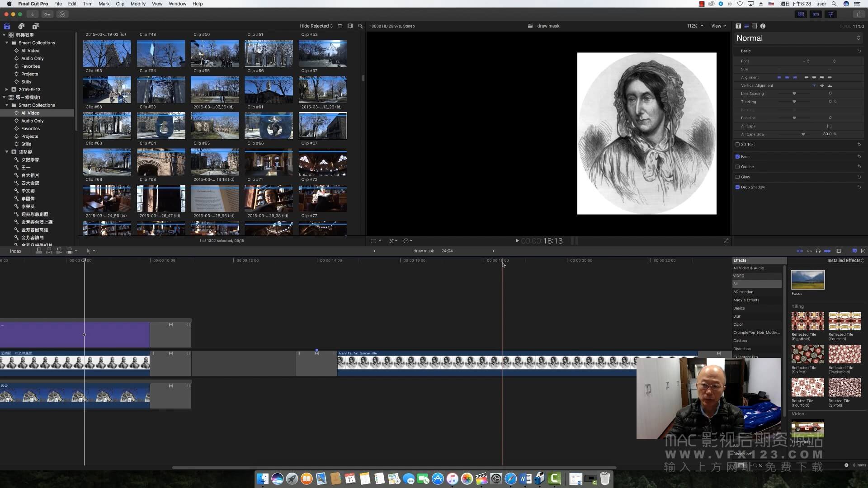Enable the Glow checkbox
The height and width of the screenshot is (488, 868).
(737, 177)
